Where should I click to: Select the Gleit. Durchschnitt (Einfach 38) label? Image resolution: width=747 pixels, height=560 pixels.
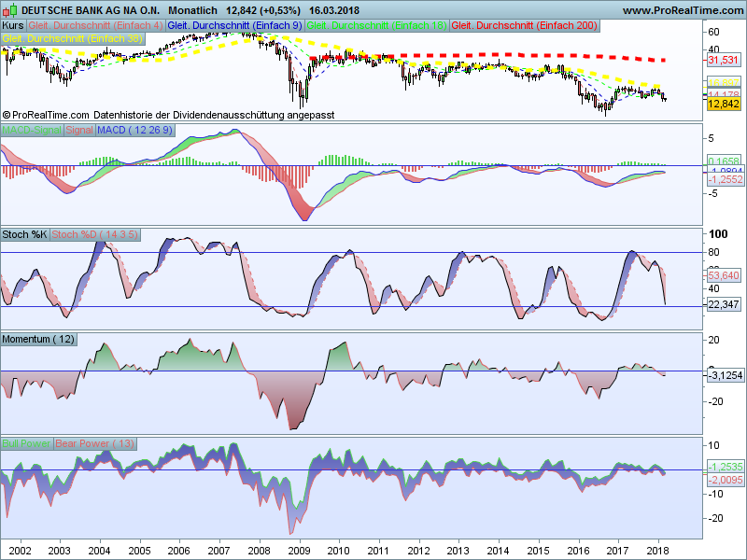click(73, 38)
